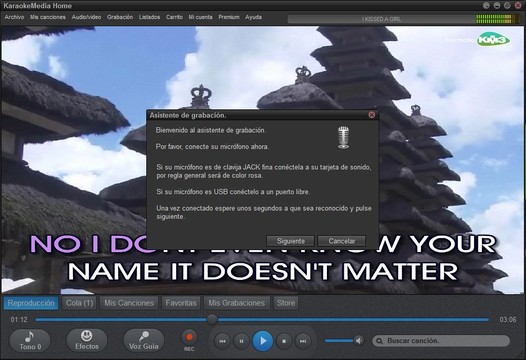Click Siguiente in the recording wizard
Image resolution: width=526 pixels, height=360 pixels.
(291, 241)
